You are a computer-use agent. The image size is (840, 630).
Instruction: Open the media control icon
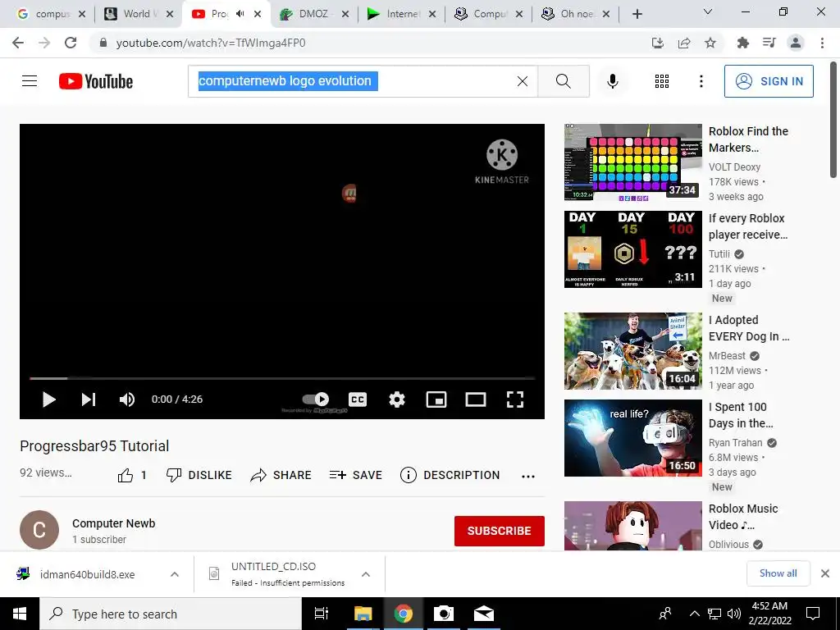(x=769, y=43)
